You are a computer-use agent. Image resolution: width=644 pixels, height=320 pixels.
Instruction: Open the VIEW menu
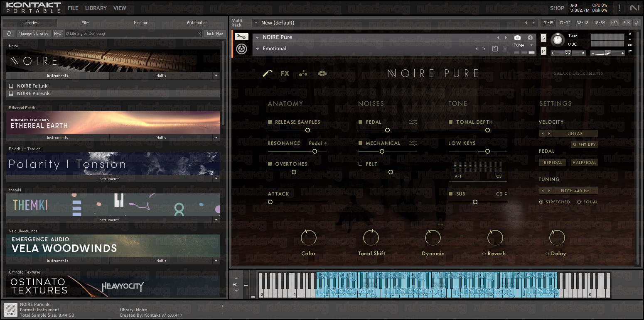coord(120,8)
